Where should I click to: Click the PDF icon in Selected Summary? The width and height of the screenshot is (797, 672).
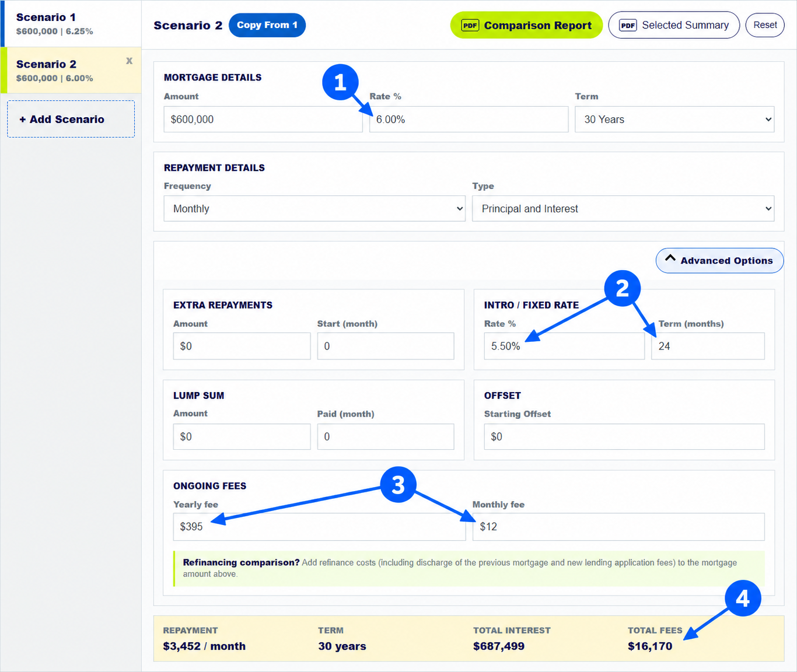(628, 25)
